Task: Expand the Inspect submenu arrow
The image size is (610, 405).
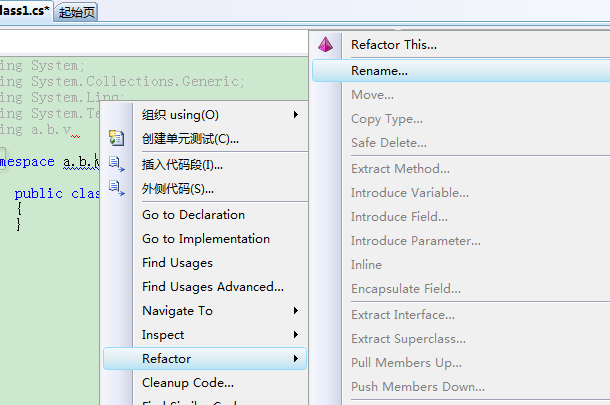Action: pyautogui.click(x=296, y=334)
